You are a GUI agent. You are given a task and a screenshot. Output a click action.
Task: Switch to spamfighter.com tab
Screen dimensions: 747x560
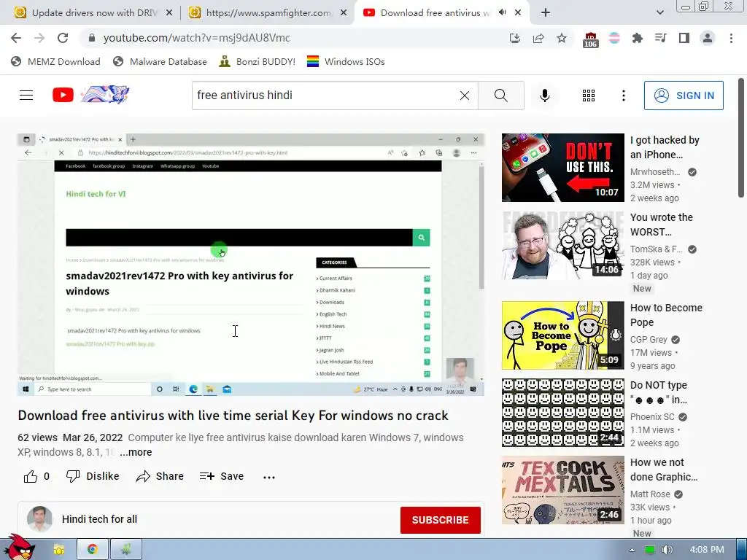click(268, 12)
